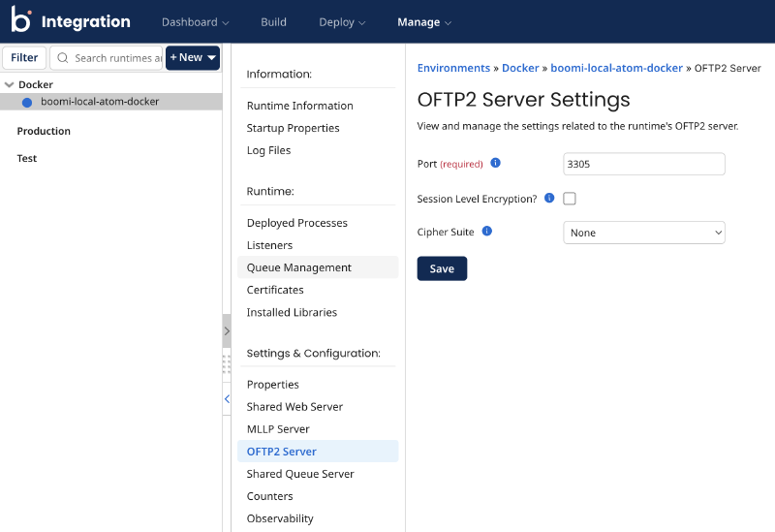This screenshot has height=532, width=775.
Task: Click the Filter button
Action: [x=24, y=58]
